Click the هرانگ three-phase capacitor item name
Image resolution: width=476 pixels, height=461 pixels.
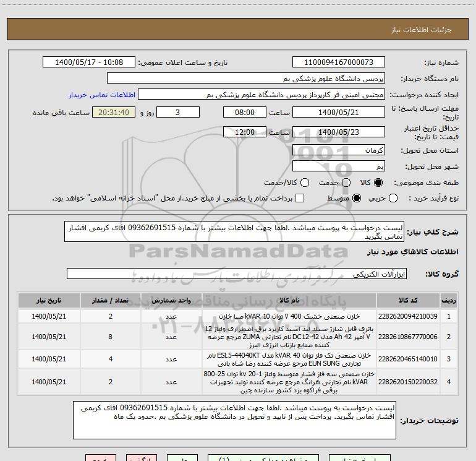(x=289, y=382)
